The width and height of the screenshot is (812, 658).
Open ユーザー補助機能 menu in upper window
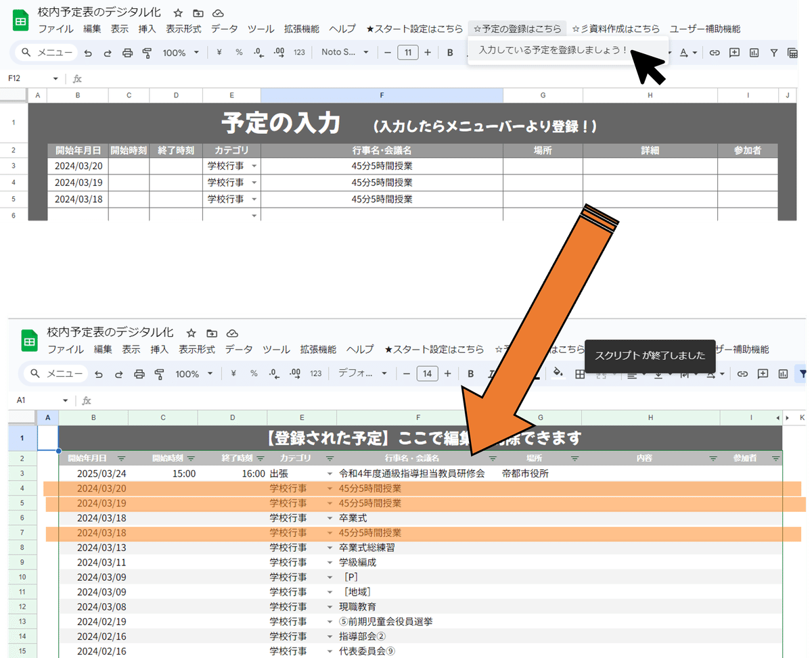pos(704,29)
